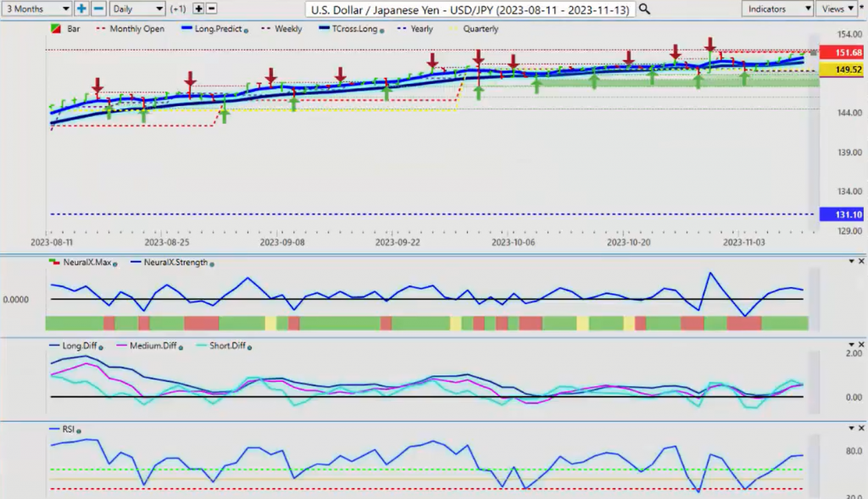Collapse the RSI panel with its arrow

851,428
